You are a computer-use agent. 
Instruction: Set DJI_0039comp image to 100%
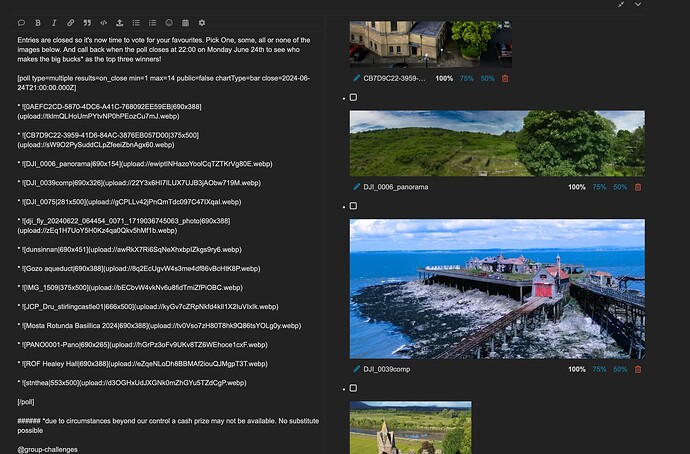pyautogui.click(x=576, y=369)
